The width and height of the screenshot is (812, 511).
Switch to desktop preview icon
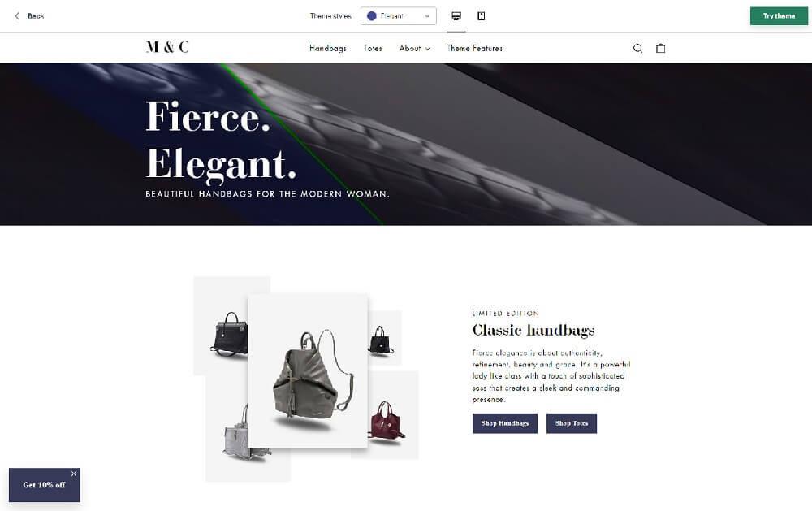point(456,16)
